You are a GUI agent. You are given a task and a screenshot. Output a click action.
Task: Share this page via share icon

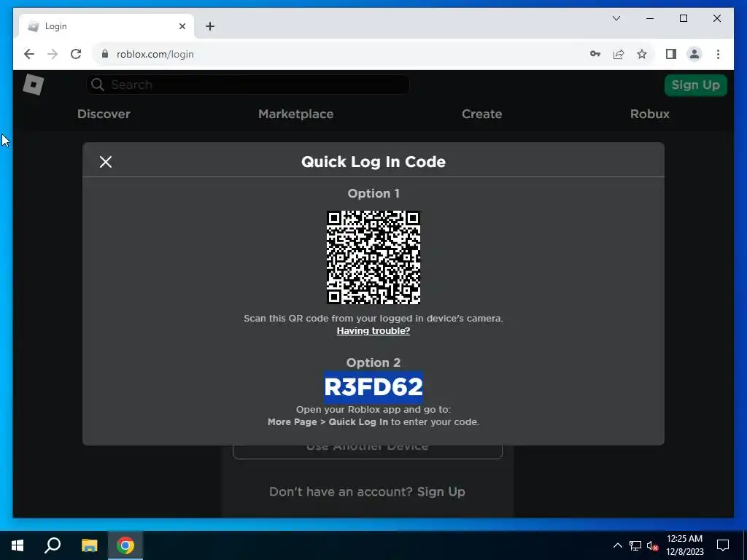tap(619, 54)
